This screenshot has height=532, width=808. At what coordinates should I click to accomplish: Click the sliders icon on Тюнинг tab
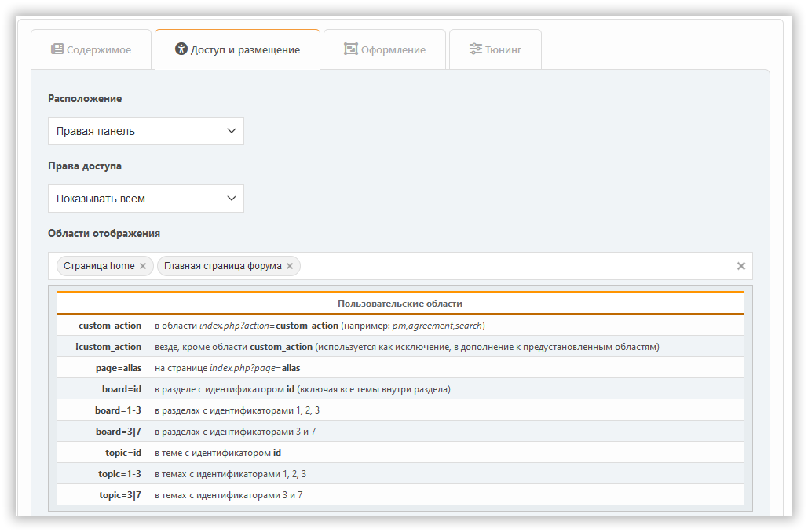click(476, 49)
